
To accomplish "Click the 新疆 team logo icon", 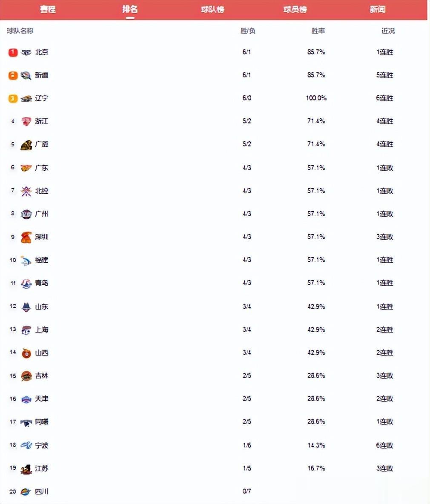I will (26, 75).
